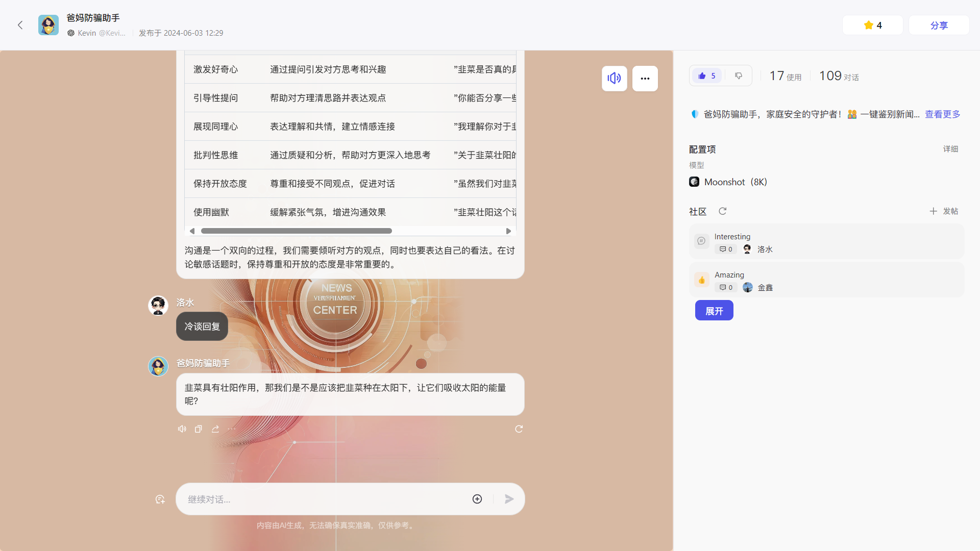The height and width of the screenshot is (551, 980).
Task: Click 109 对话 conversation count
Action: point(839,76)
